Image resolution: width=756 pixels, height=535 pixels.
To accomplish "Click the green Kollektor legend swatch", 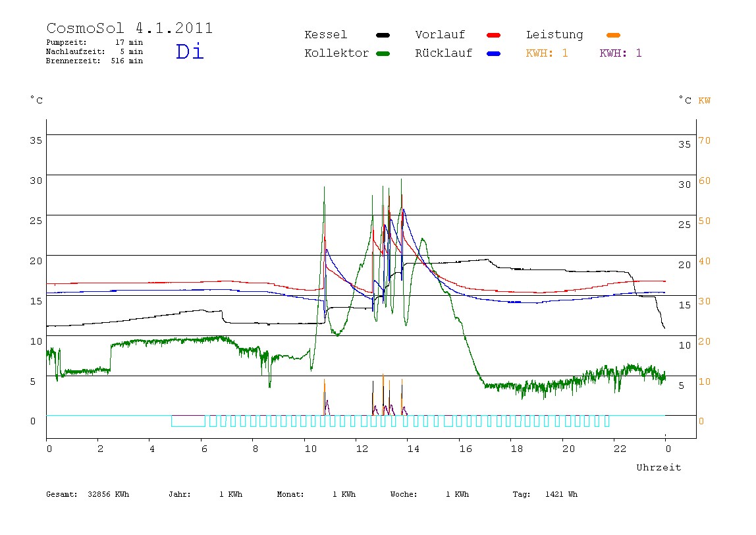I will (x=383, y=53).
